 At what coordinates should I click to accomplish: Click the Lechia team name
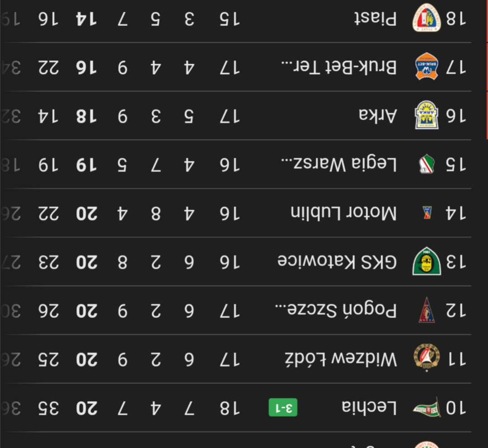click(x=370, y=408)
